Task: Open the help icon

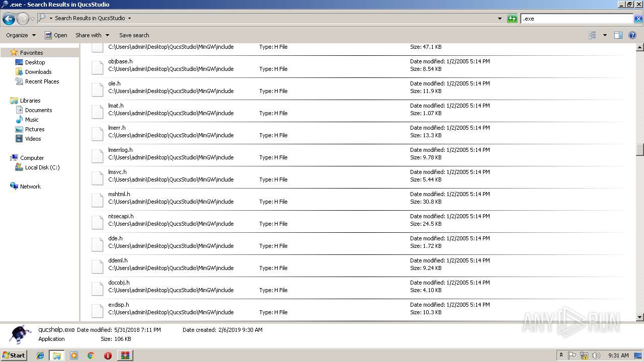Action: (633, 35)
